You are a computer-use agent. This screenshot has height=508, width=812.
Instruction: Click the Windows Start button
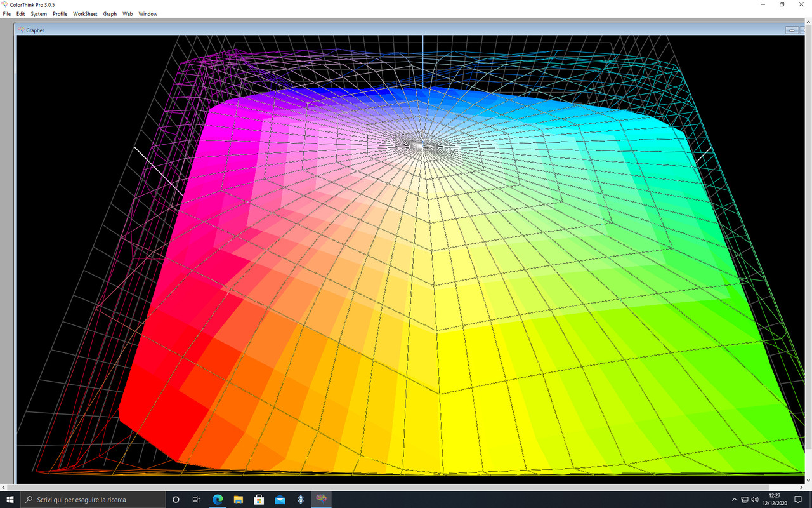(10, 499)
